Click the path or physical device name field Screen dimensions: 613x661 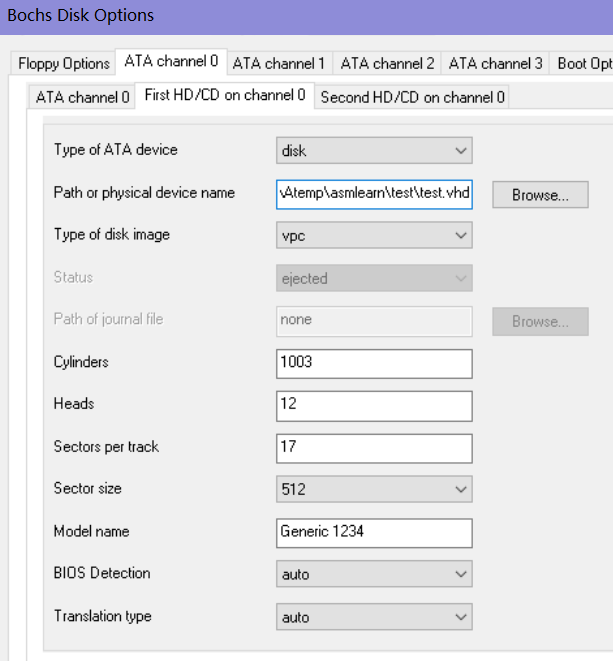point(374,194)
